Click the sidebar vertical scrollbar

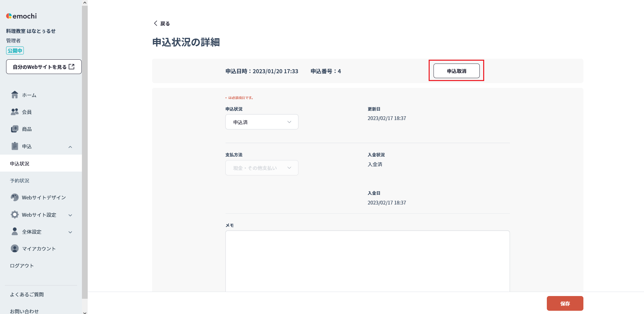(x=85, y=153)
